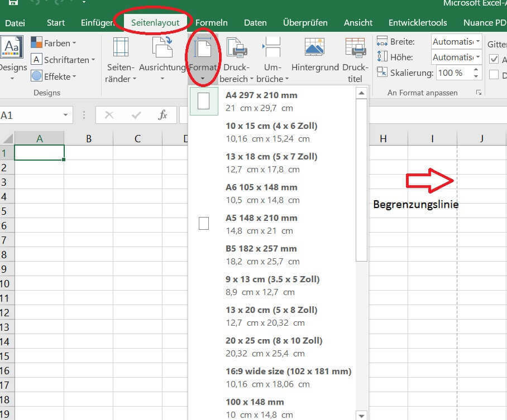
Task: Select column A header
Action: (40, 138)
